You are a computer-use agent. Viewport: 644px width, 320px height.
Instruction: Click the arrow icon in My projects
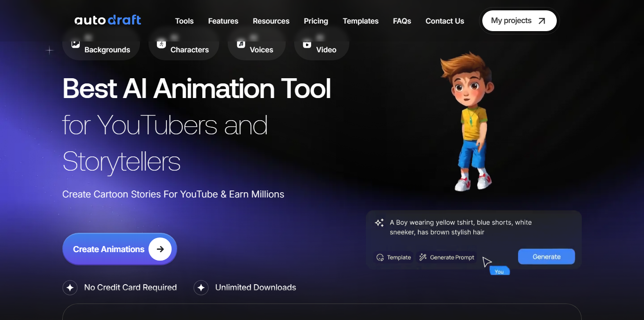(542, 21)
